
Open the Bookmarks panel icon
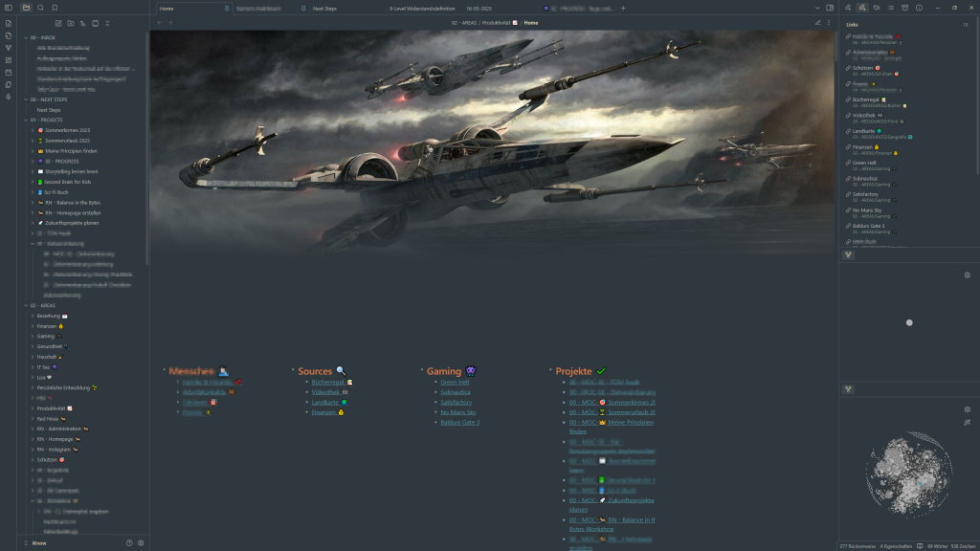tap(56, 8)
